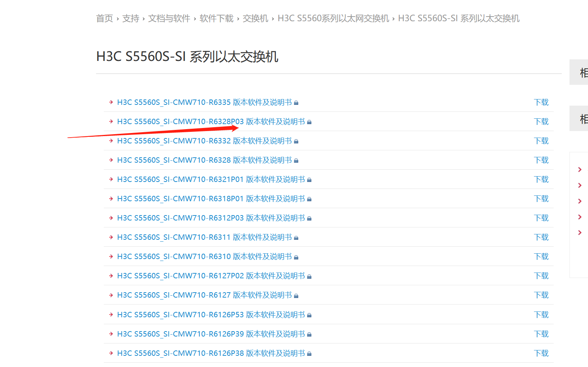Open 支持 in the breadcrumb
This screenshot has height=367, width=588.
[131, 19]
